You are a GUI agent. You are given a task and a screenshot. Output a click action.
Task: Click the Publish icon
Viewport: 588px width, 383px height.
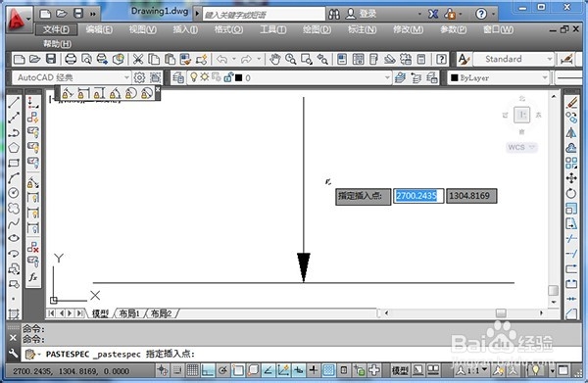(102, 59)
